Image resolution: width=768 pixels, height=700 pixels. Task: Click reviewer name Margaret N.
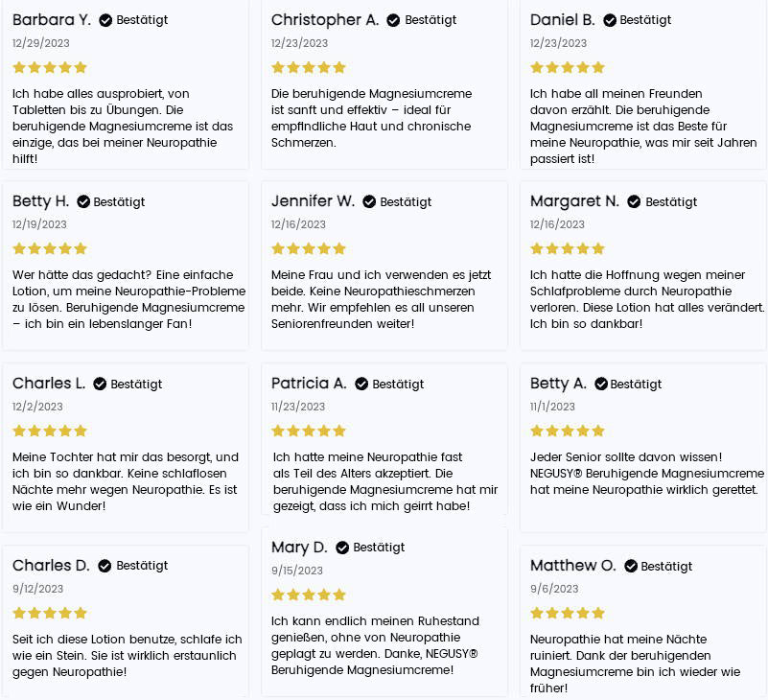[x=574, y=201]
